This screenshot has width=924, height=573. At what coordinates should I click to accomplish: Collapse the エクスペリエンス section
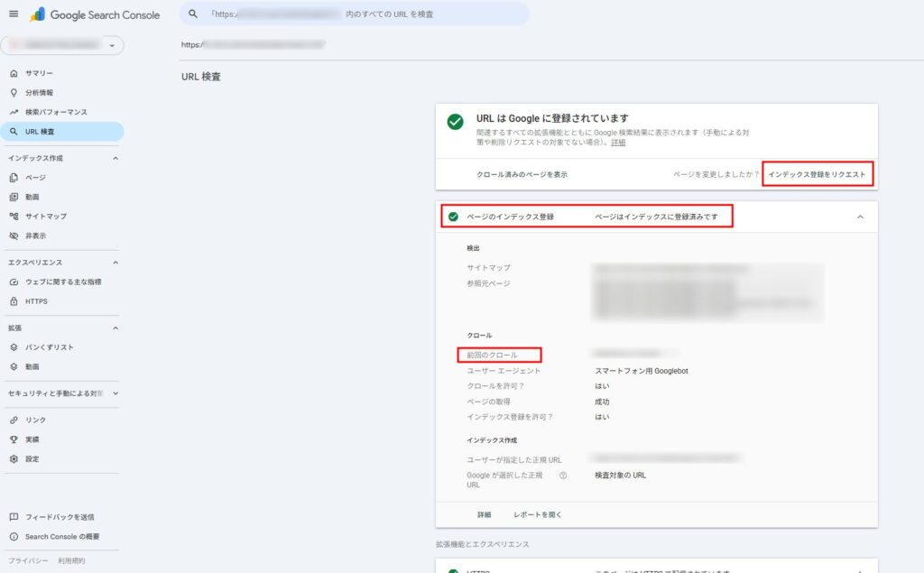pyautogui.click(x=115, y=263)
